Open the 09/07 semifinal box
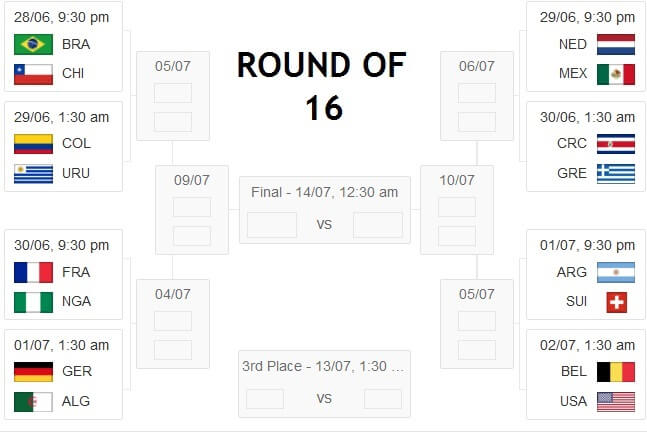This screenshot has width=647, height=432. coord(192,210)
